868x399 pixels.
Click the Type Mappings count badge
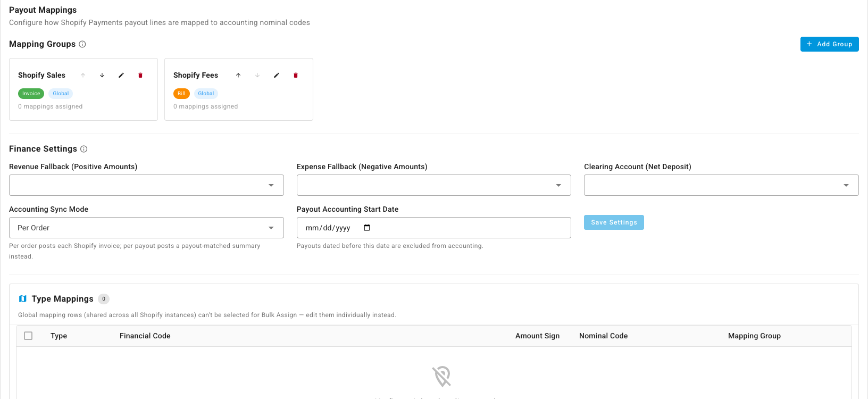[x=104, y=299]
